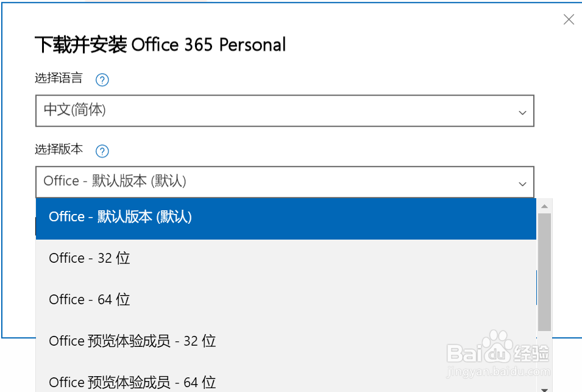
Task: Open the language selection help tooltip
Action: click(102, 79)
